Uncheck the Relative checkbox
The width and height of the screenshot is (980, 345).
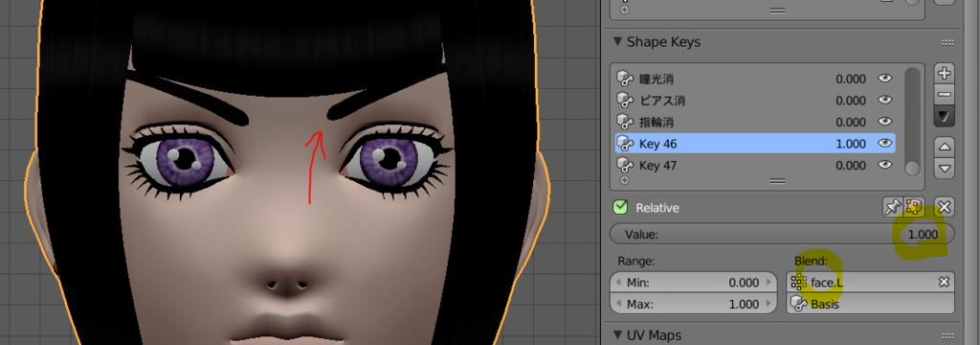(620, 207)
